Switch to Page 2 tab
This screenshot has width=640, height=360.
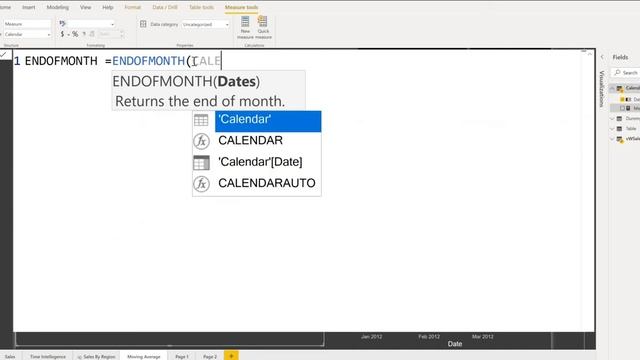coord(210,356)
